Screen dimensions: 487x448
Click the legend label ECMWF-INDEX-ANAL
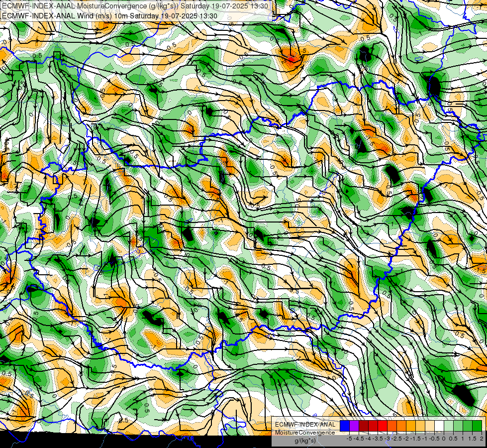coord(305,425)
